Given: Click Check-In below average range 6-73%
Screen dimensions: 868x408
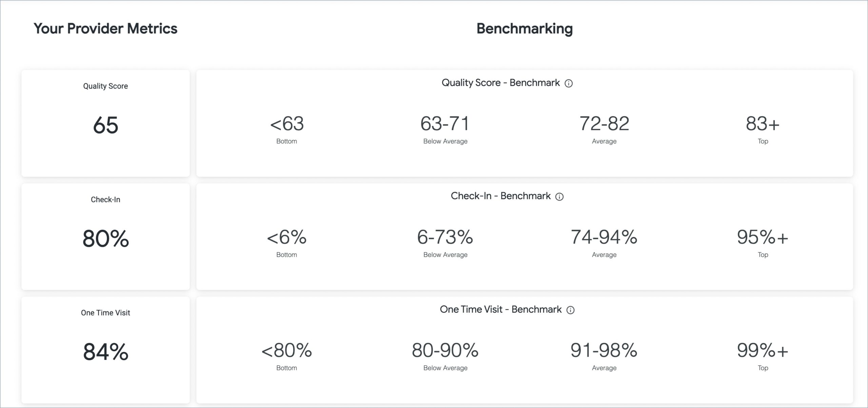Looking at the screenshot, I should click(445, 237).
